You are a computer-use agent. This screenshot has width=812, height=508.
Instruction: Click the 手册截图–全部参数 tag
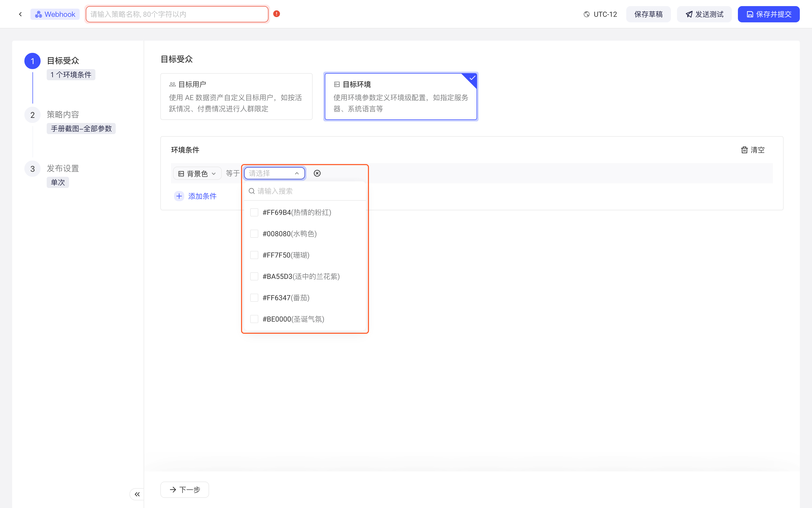(x=81, y=129)
